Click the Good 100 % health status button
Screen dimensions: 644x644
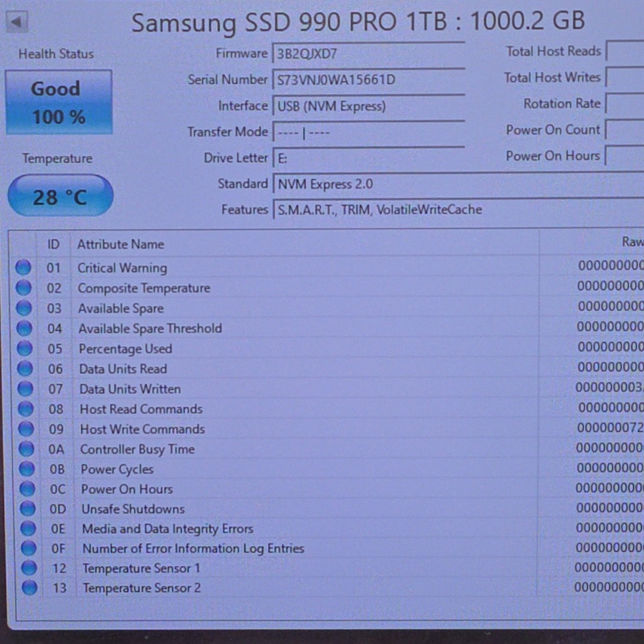coord(59,102)
